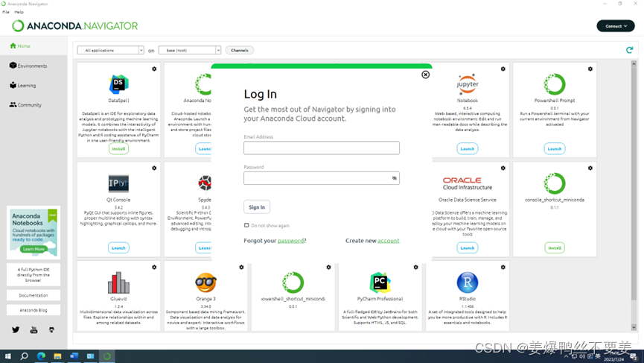The image size is (644, 363).
Task: Open Word from the taskbar
Action: [x=74, y=356]
